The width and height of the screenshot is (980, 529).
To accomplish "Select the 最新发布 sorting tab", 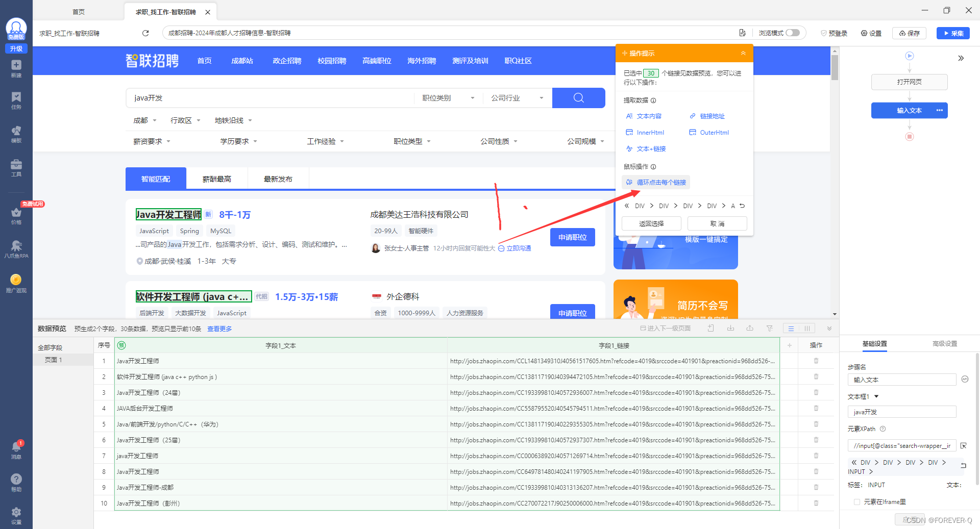I will click(x=278, y=179).
